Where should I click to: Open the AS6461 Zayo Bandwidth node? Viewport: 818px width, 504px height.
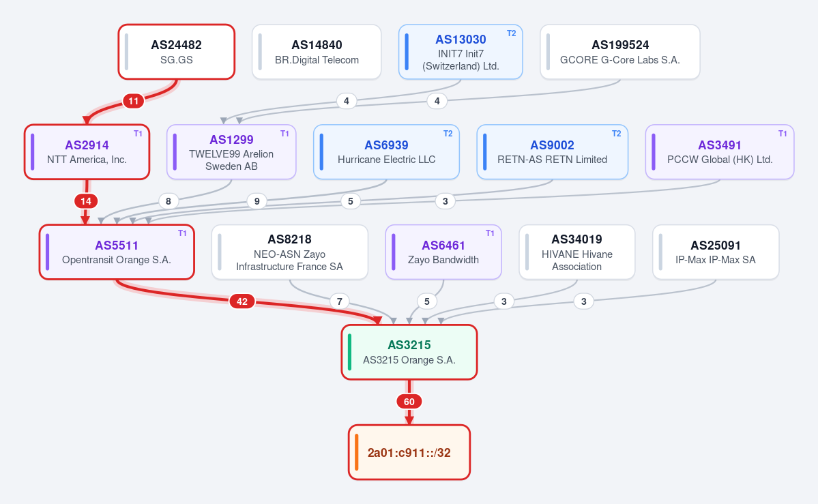tap(443, 252)
